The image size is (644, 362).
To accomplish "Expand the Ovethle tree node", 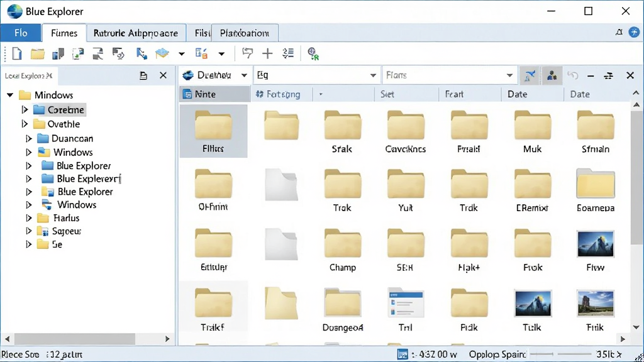I will point(25,124).
